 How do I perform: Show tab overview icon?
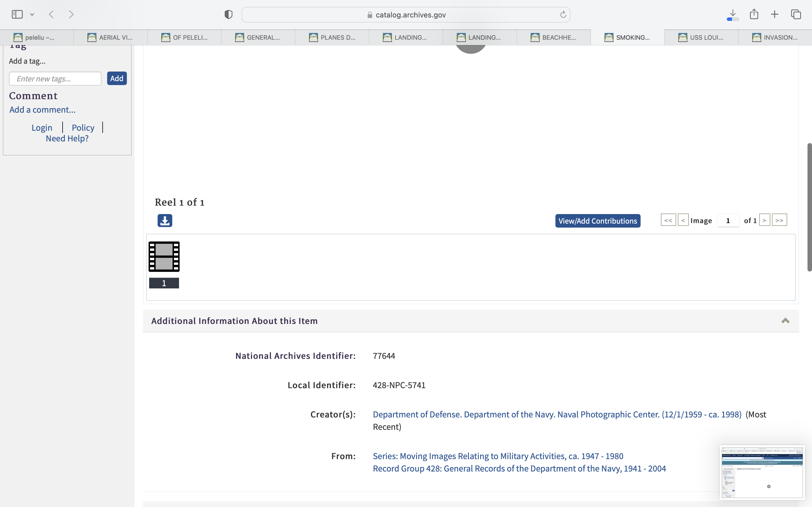(x=796, y=14)
